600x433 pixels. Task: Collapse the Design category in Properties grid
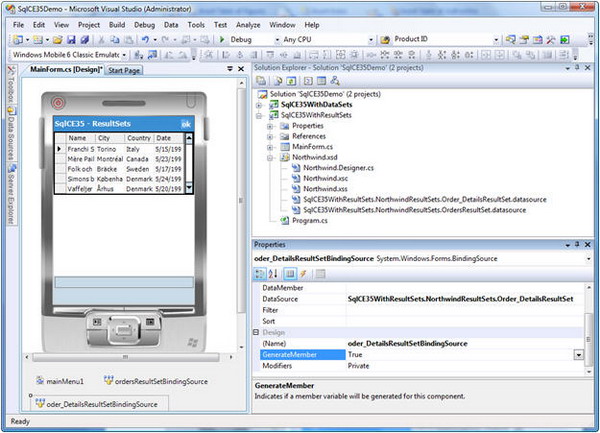pos(256,332)
